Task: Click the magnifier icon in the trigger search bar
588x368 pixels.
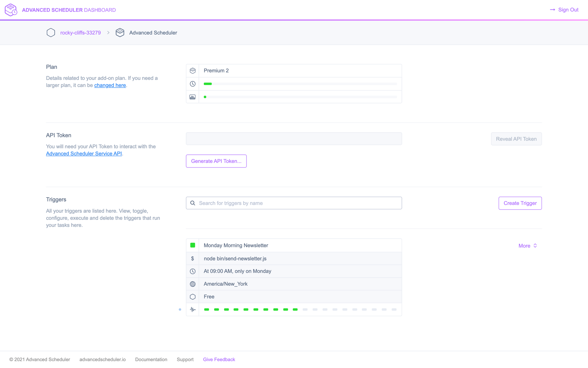Action: tap(193, 203)
